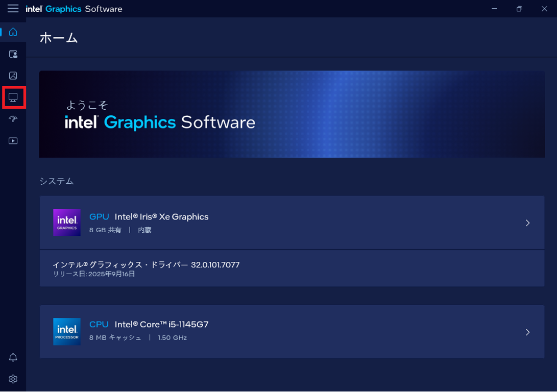Open the hamburger navigation menu

coord(13,9)
